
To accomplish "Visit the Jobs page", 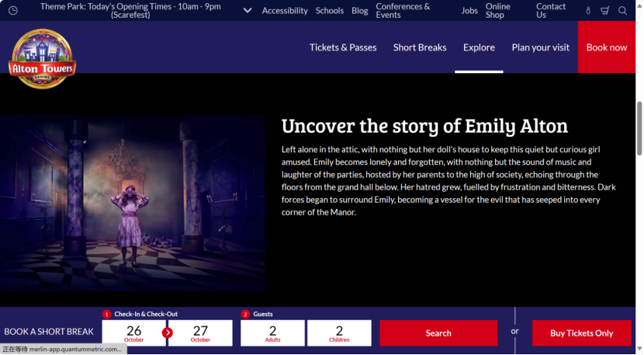I will 469,11.
